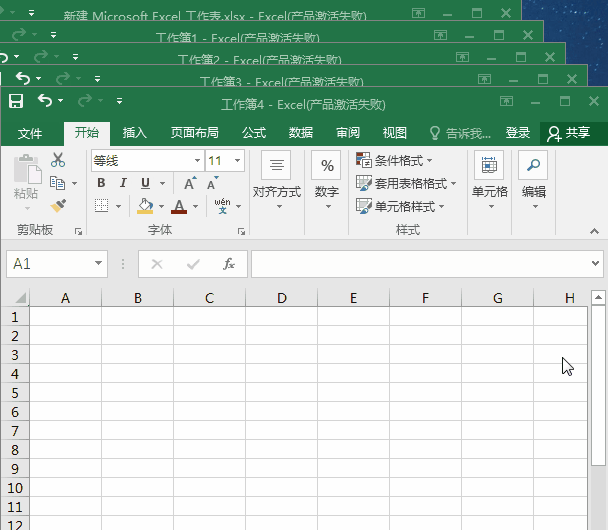Copy selection with the copy icon
This screenshot has width=608, height=530.
point(57,183)
